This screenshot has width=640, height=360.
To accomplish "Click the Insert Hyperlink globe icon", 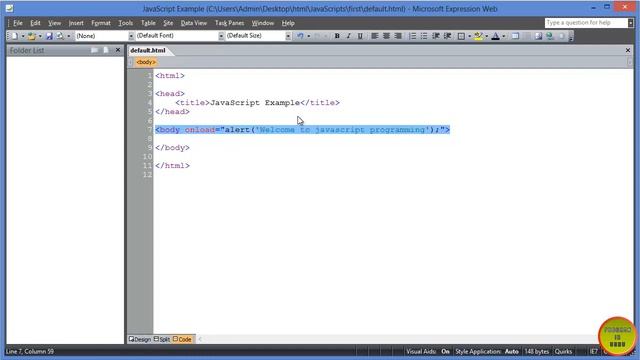I will pyautogui.click(x=550, y=36).
